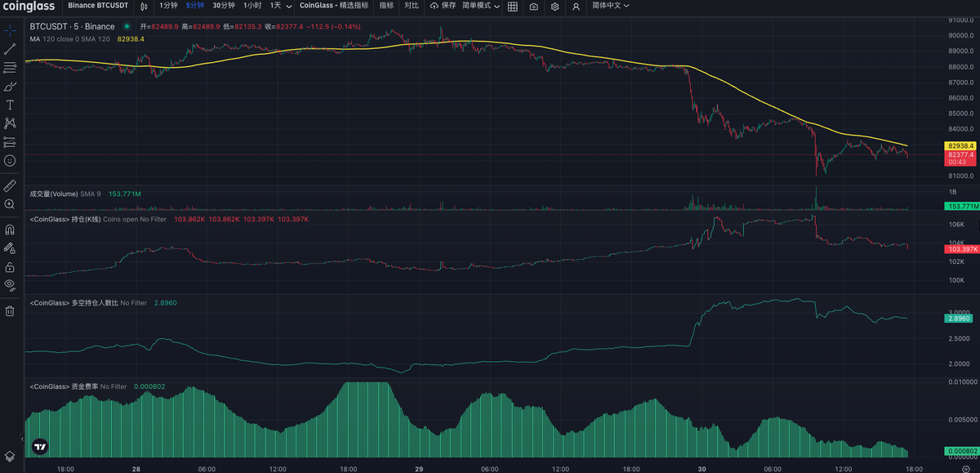Activate the zoom in tool
Screen dimensions: 980x473
point(10,204)
